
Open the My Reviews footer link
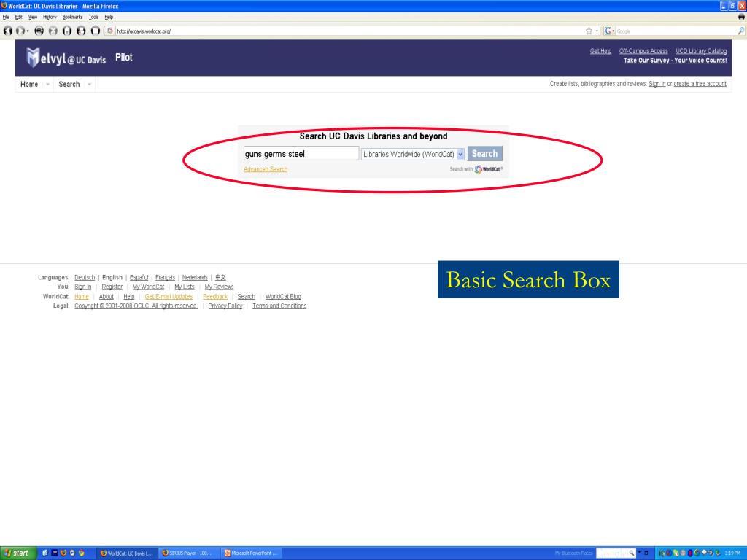coord(219,287)
